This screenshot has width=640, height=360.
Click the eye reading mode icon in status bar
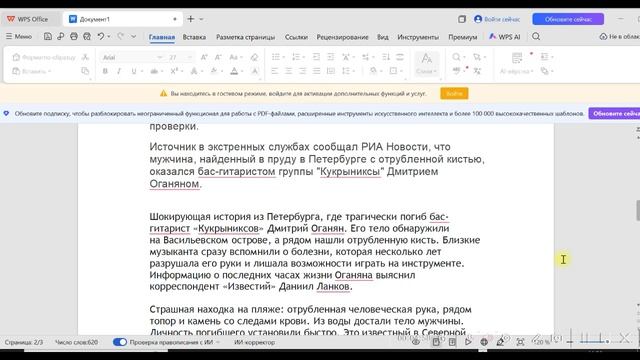(x=416, y=342)
